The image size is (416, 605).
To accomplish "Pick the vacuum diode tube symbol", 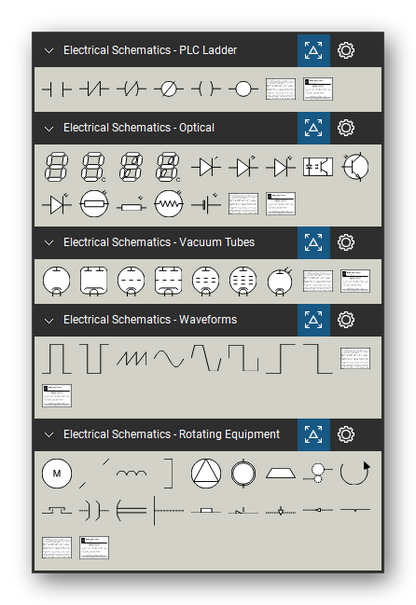I will (x=57, y=282).
